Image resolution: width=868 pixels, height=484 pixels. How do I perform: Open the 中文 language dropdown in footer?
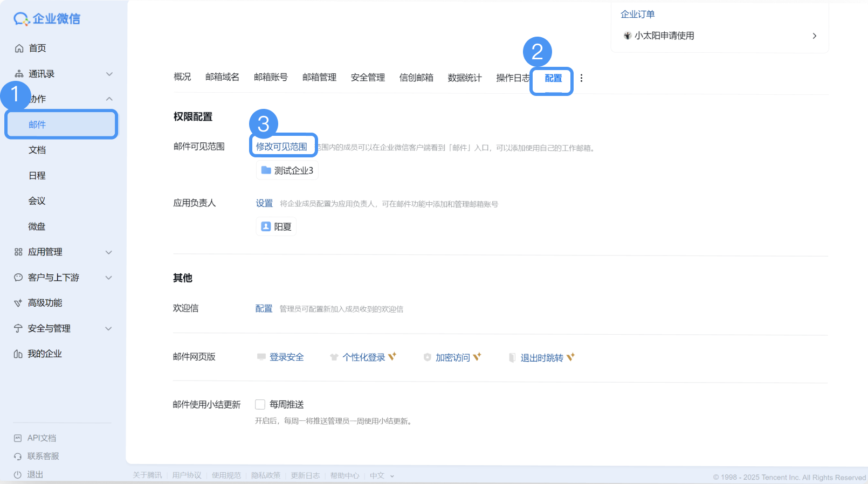(x=381, y=476)
